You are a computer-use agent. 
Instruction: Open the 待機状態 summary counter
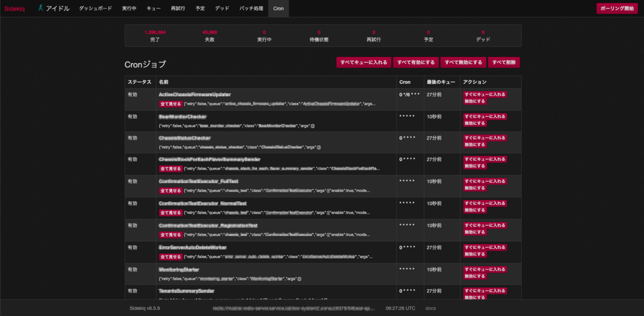319,36
